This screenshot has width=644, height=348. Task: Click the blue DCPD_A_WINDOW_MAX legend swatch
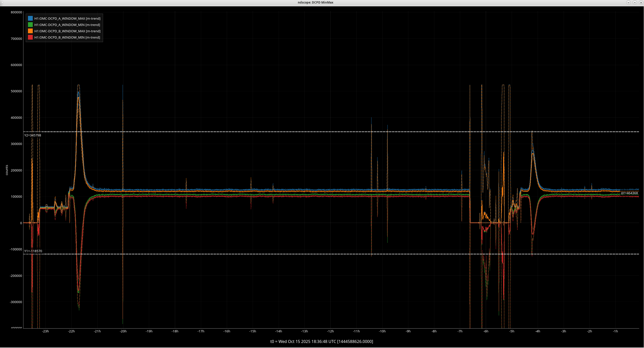30,18
